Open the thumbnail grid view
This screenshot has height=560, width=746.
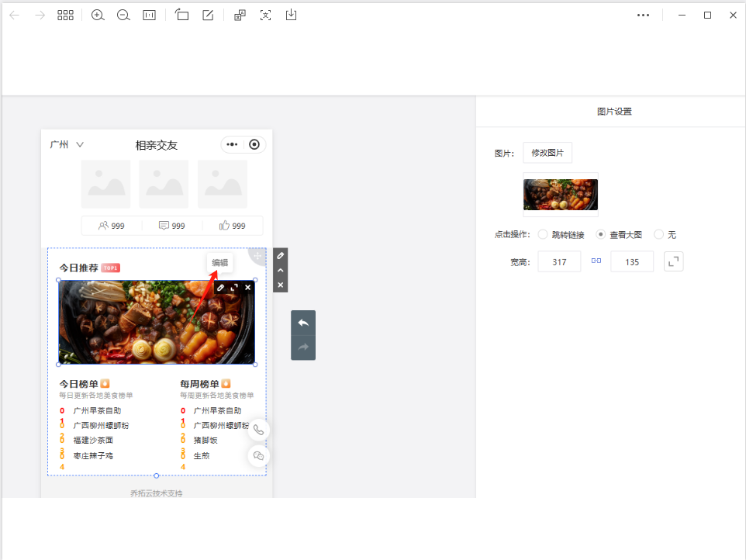tap(65, 15)
